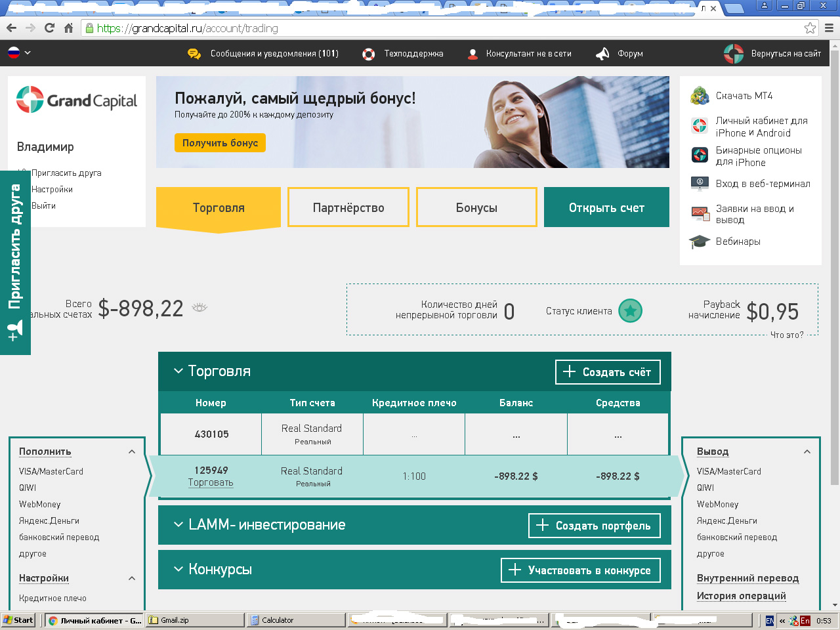This screenshot has height=630, width=840.
Task: Click Что это? link under Payback
Action: [x=787, y=335]
